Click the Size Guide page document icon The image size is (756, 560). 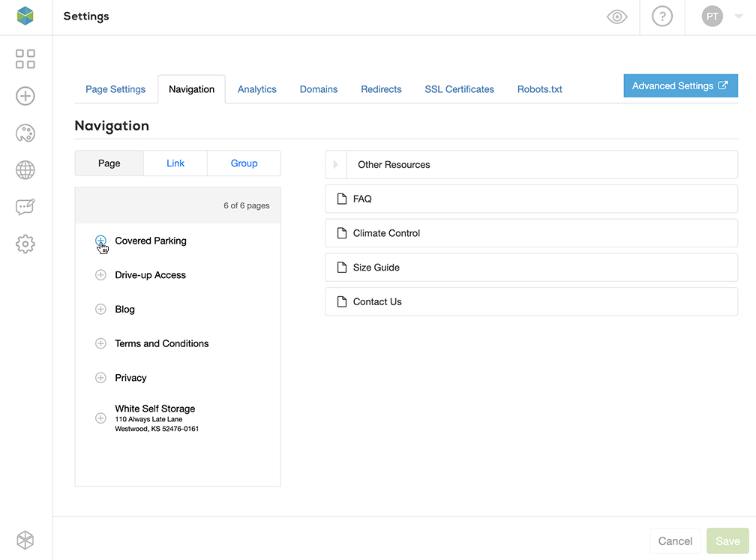point(342,268)
